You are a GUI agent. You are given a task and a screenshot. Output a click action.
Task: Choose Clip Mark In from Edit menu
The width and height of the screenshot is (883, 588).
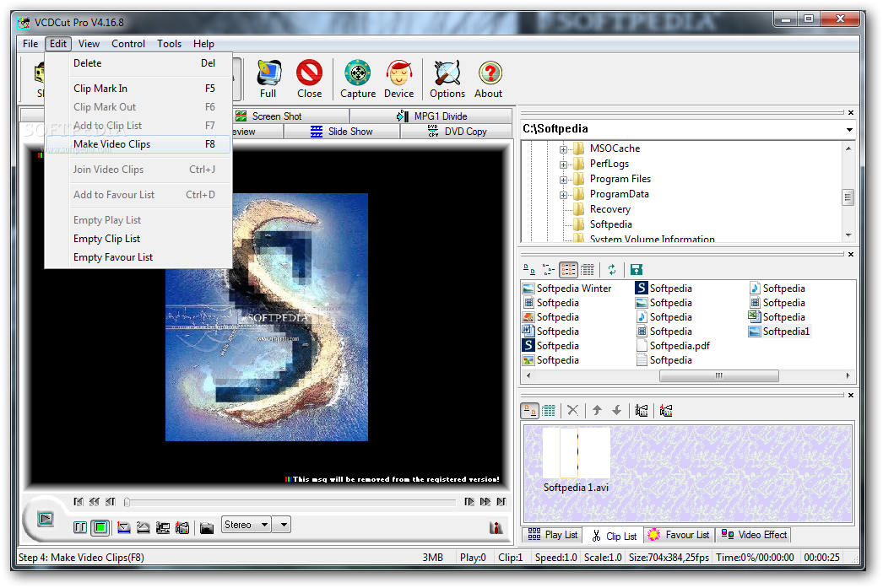click(138, 89)
